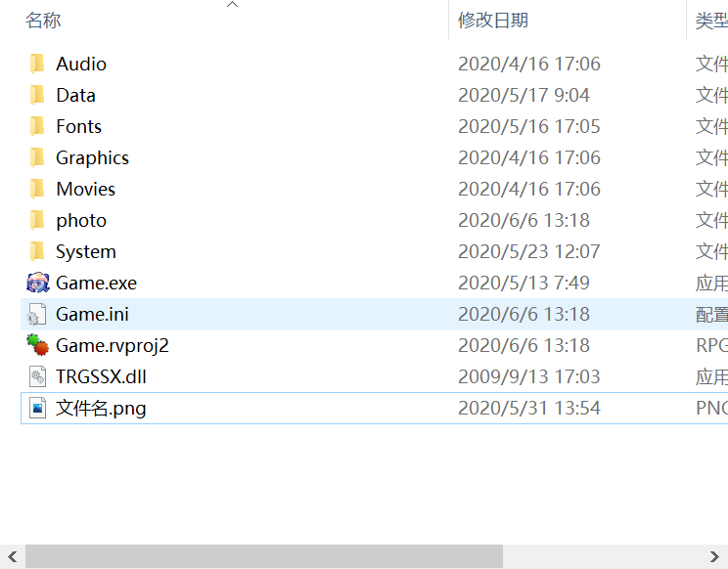The width and height of the screenshot is (728, 569).
Task: Select the file name Graphics
Action: click(x=92, y=158)
